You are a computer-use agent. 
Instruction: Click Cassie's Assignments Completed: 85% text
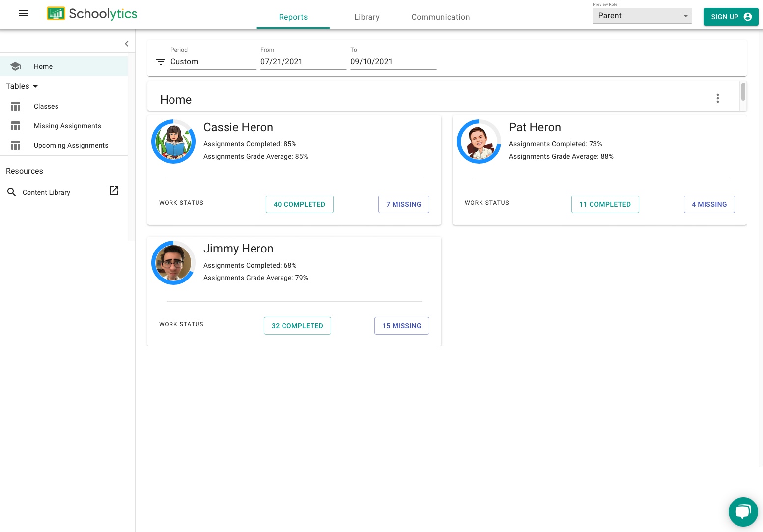coord(250,144)
